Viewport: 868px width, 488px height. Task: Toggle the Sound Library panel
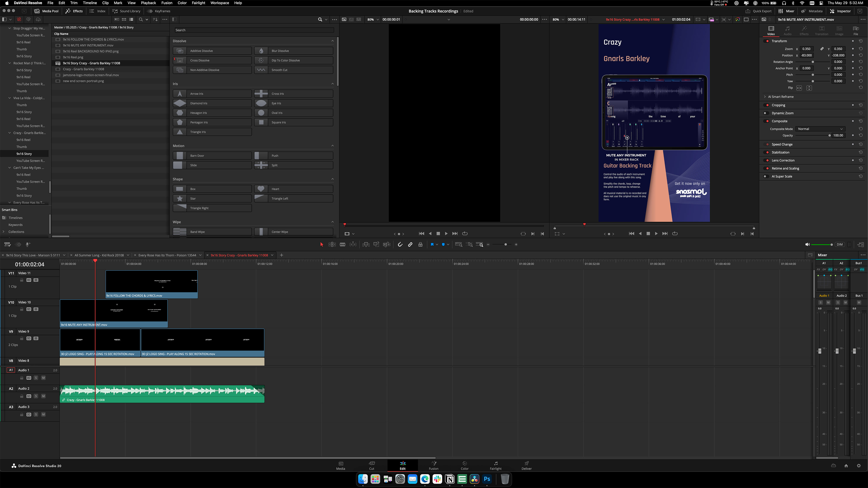tap(126, 11)
